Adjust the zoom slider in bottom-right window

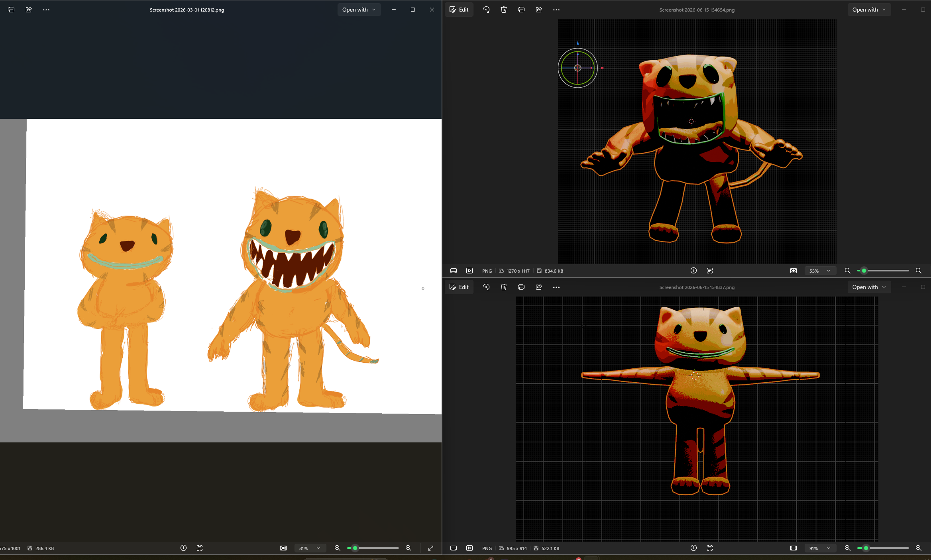tap(883, 548)
